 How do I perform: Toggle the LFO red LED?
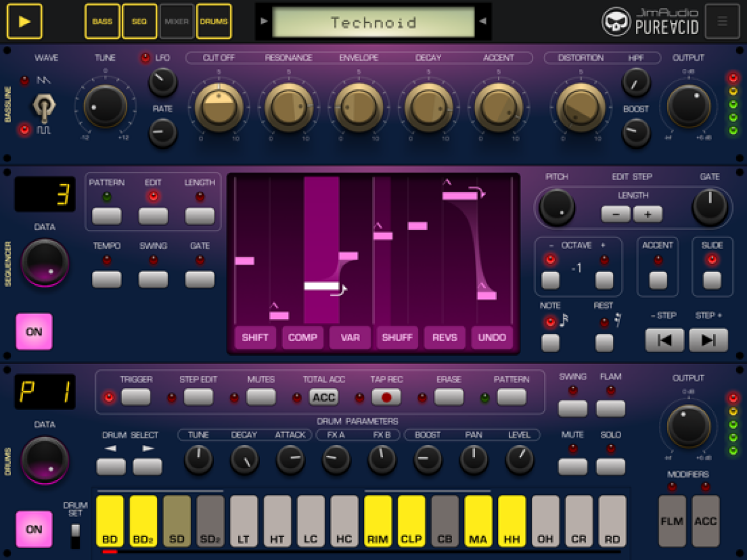[x=145, y=58]
